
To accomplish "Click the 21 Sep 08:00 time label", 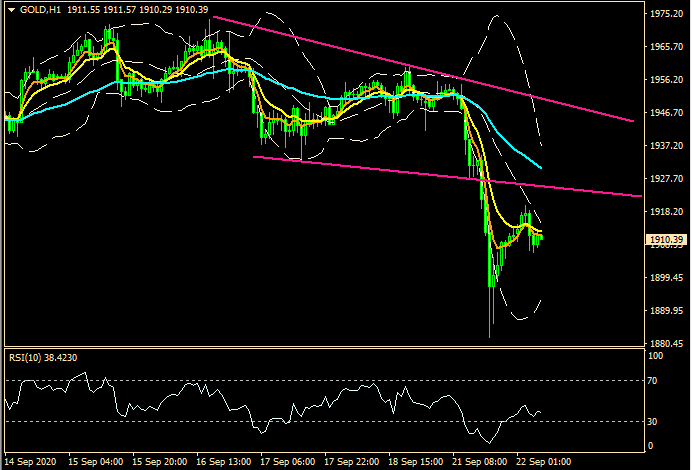I will point(478,462).
